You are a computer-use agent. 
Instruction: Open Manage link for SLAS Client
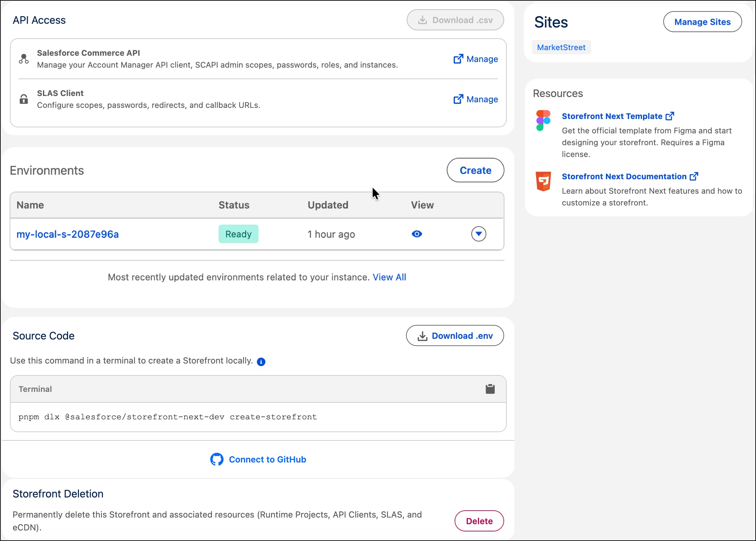(x=475, y=99)
